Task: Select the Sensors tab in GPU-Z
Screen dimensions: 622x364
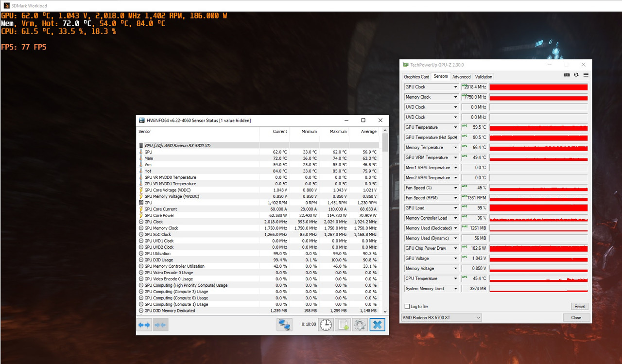Action: pyautogui.click(x=441, y=76)
